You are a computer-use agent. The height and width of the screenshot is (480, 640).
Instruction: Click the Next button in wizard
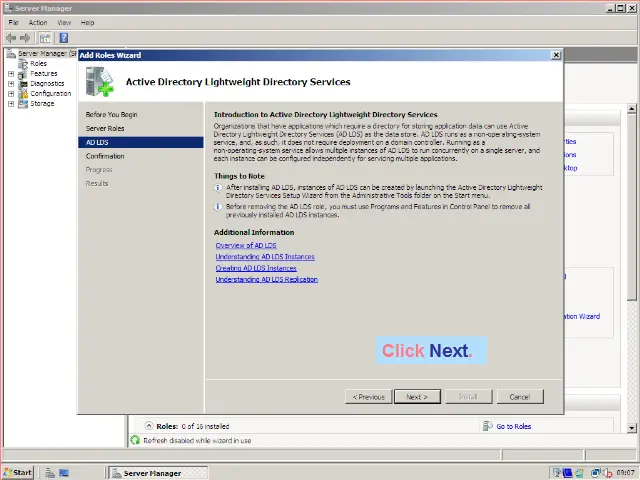coord(417,397)
